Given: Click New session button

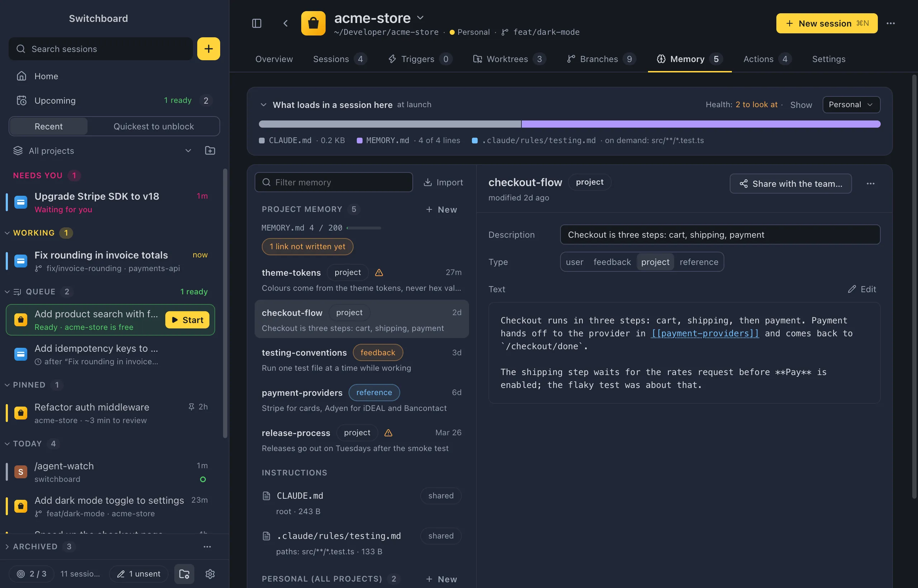Looking at the screenshot, I should coord(827,23).
